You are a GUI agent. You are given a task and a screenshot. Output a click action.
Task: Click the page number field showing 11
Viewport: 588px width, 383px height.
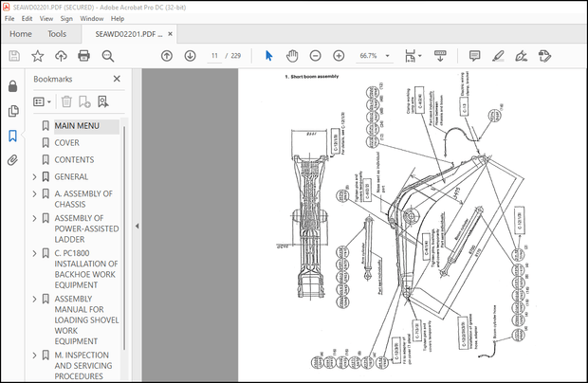[x=214, y=56]
